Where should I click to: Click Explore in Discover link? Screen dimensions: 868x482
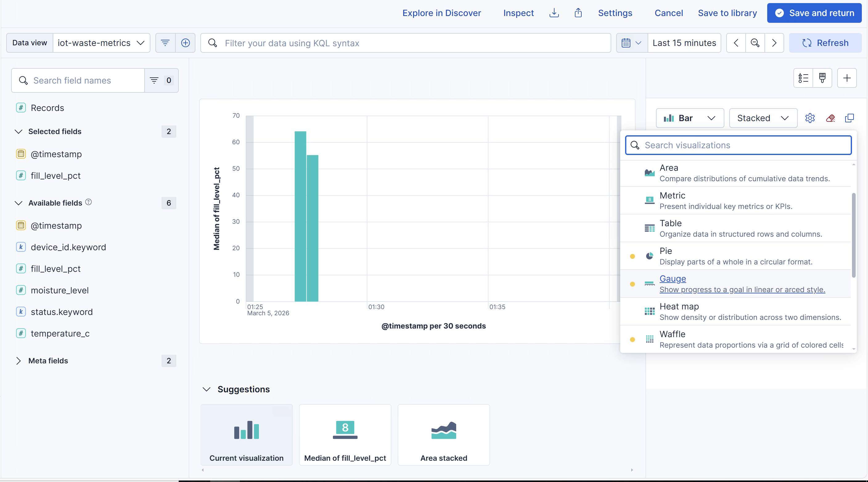441,13
